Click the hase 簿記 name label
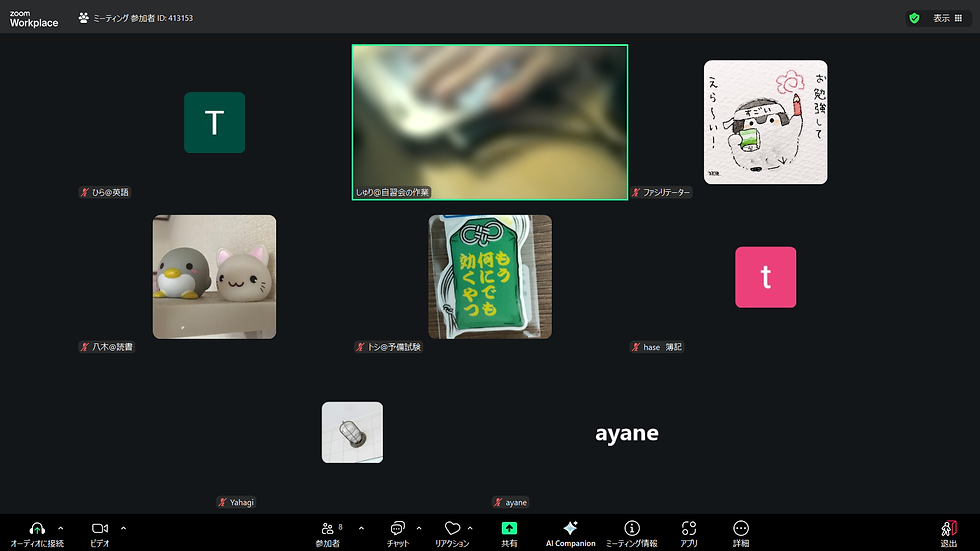 [657, 347]
